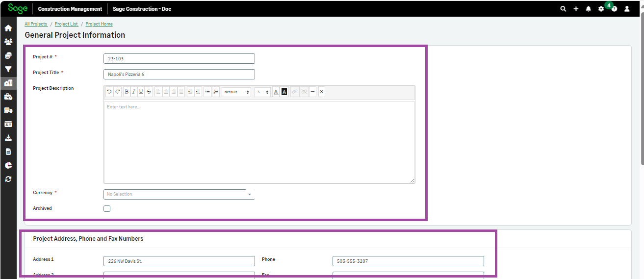The image size is (644, 279).
Task: Click the outdent button in editor toolbar
Action: (x=198, y=92)
